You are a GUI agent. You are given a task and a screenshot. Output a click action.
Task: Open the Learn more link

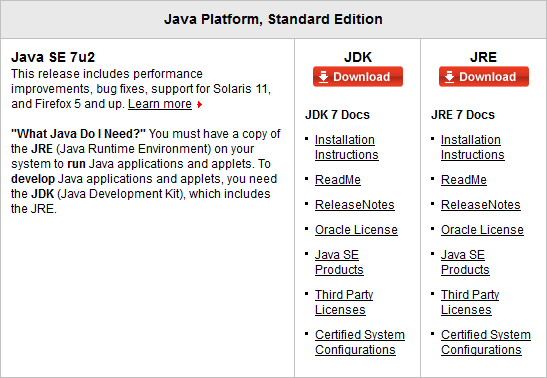160,104
